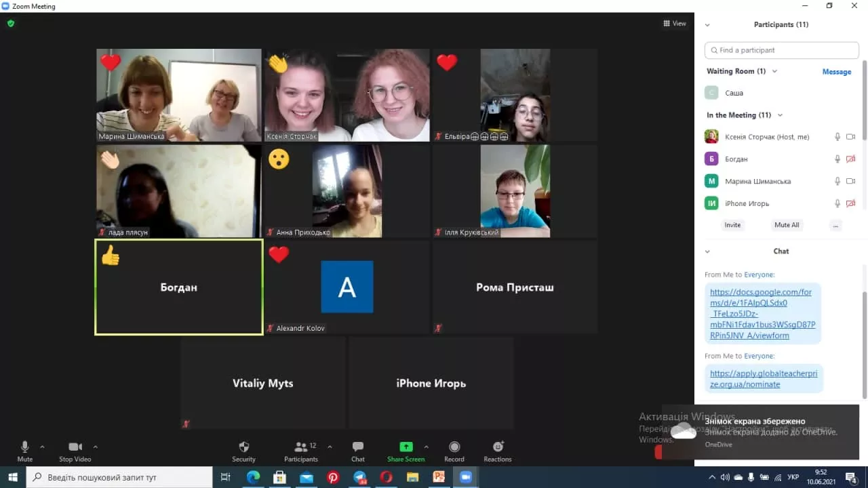The height and width of the screenshot is (488, 868).
Task: Select Марина Шиманська video tile
Action: 178,95
